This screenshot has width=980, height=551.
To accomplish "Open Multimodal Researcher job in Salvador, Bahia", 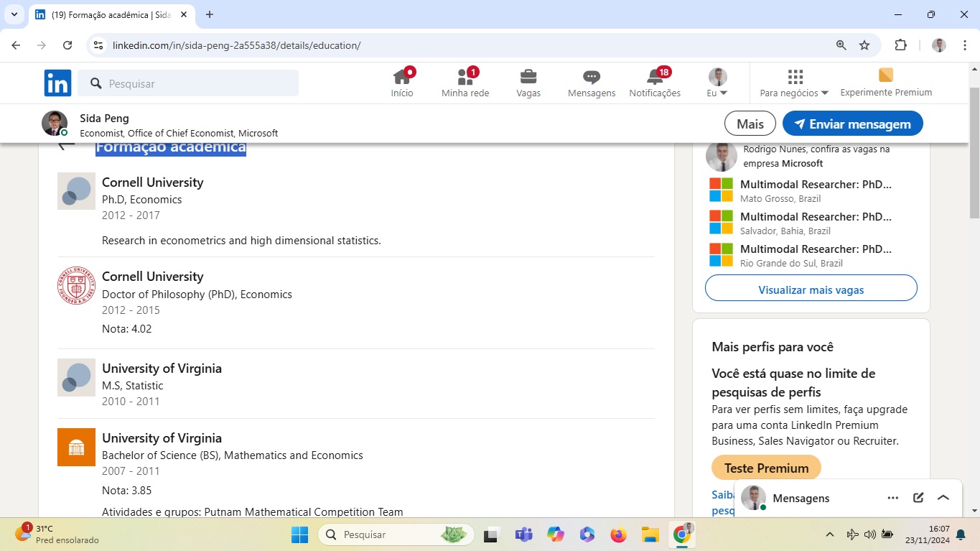I will click(x=816, y=217).
